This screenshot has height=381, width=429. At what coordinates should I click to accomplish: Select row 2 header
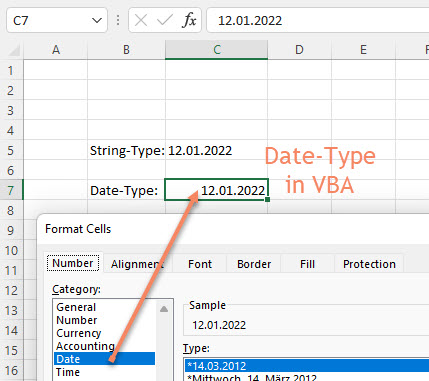tap(11, 90)
